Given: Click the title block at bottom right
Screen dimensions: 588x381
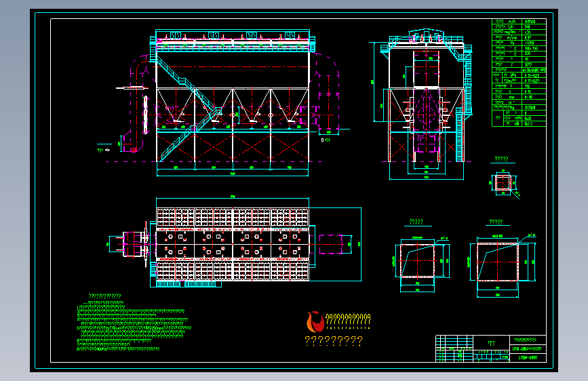Looking at the screenshot, I should coord(491,348).
